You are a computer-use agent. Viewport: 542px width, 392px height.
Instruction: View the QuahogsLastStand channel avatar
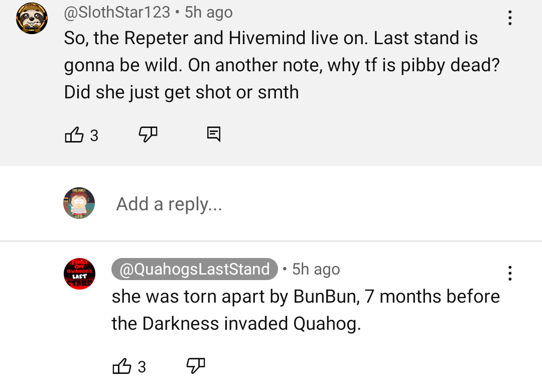[79, 274]
